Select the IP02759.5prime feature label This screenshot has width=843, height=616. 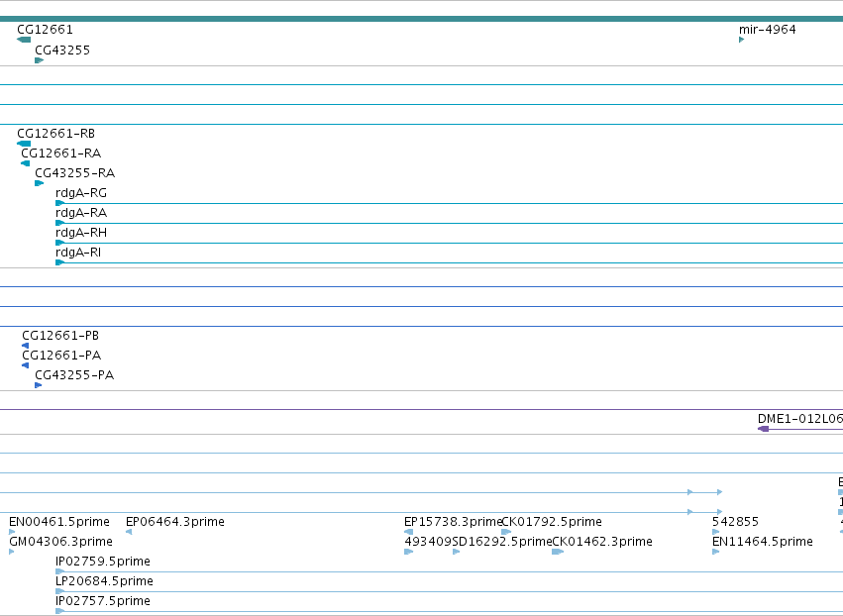pyautogui.click(x=103, y=562)
